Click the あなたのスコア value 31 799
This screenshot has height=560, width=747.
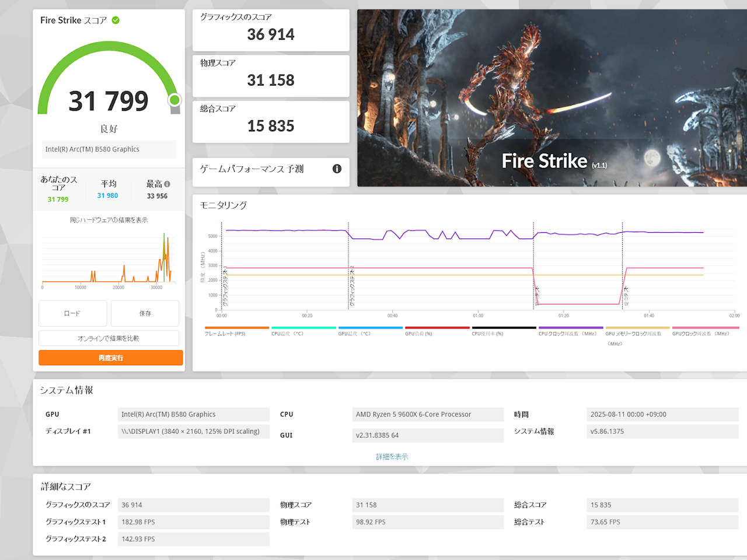pyautogui.click(x=58, y=199)
